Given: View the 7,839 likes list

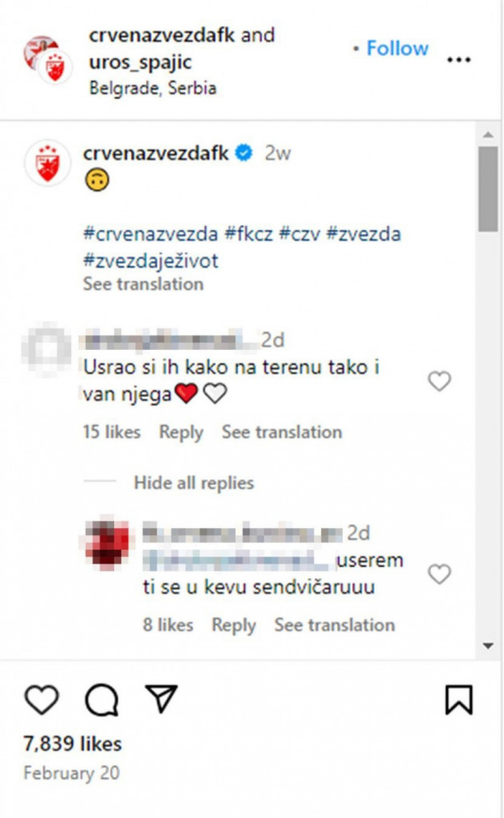Looking at the screenshot, I should click(x=72, y=744).
